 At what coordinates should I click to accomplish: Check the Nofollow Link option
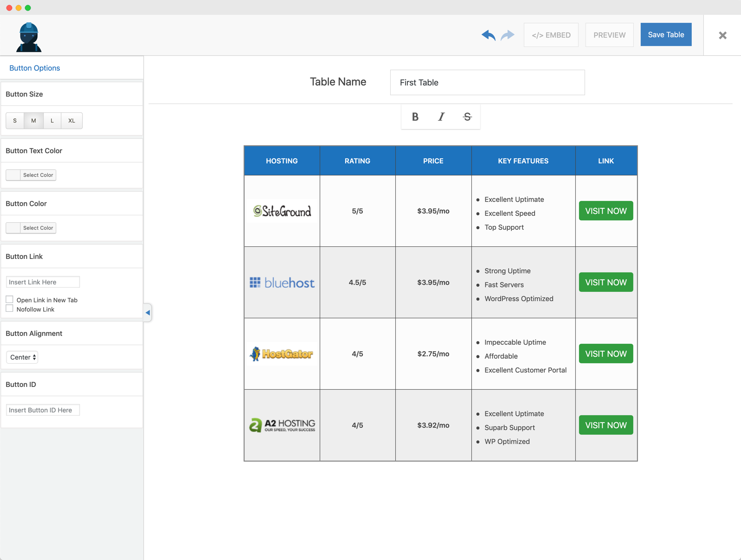pyautogui.click(x=9, y=309)
